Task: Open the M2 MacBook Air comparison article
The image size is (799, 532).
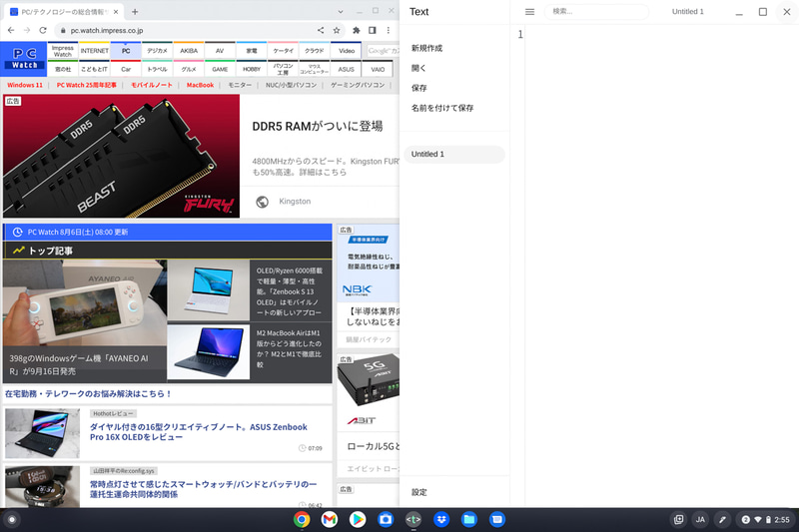Action: 289,348
